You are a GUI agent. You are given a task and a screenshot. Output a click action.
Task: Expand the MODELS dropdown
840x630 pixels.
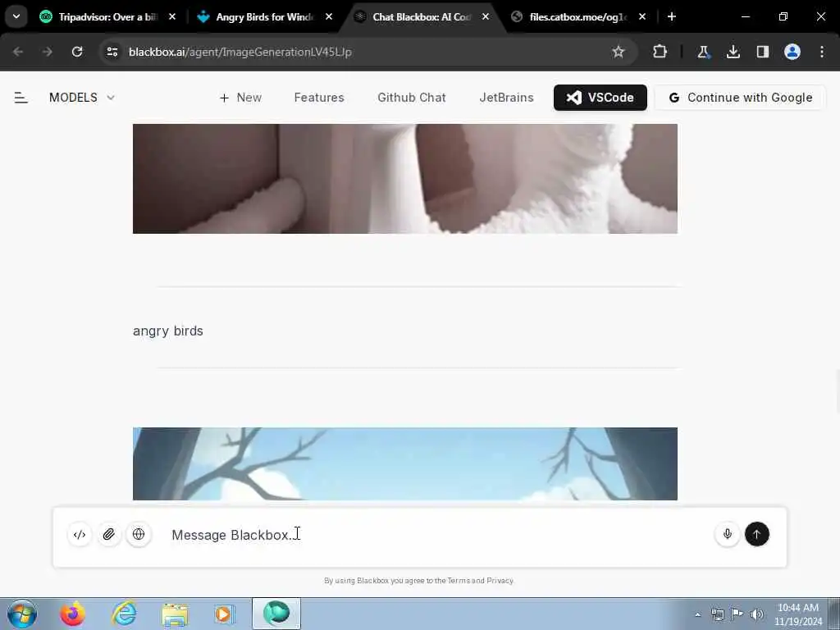point(82,98)
